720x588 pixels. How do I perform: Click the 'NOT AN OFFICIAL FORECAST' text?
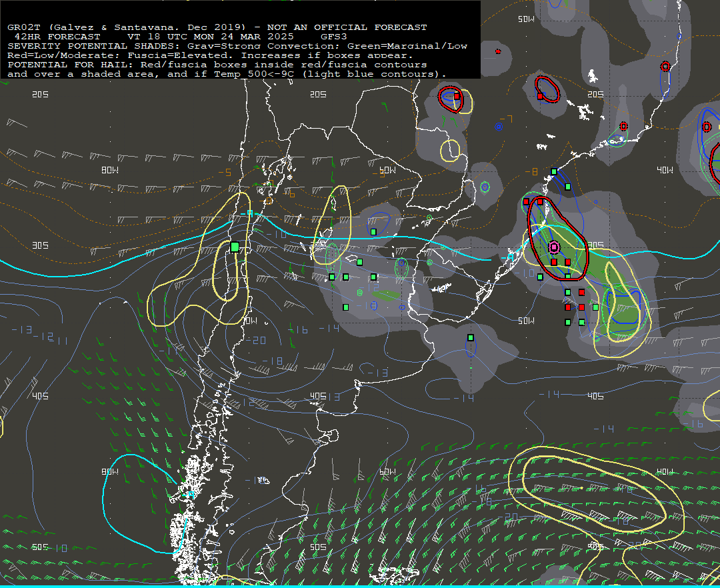(x=347, y=27)
